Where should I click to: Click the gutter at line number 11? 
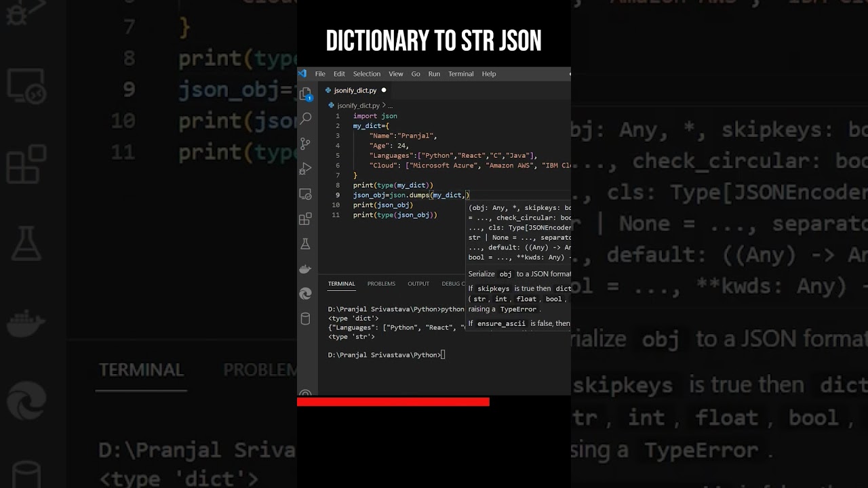[336, 215]
